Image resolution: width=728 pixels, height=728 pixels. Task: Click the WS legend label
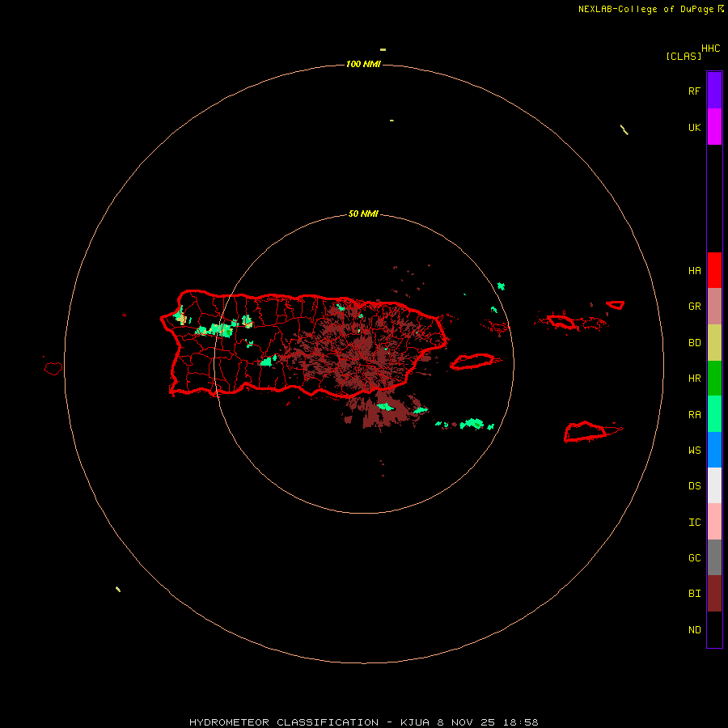[x=694, y=451]
